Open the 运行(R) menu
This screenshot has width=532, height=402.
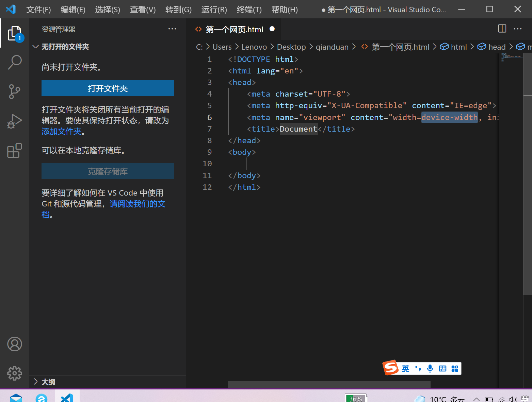click(214, 10)
